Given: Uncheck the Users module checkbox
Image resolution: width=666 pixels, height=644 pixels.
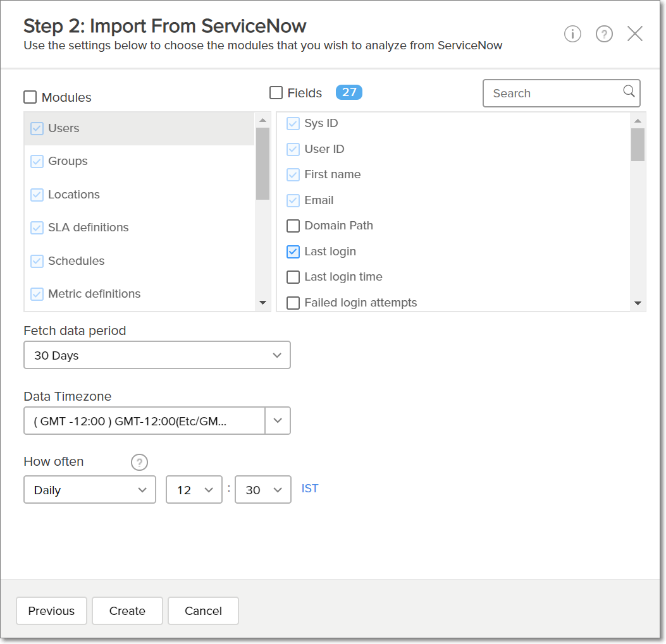Looking at the screenshot, I should coord(37,128).
